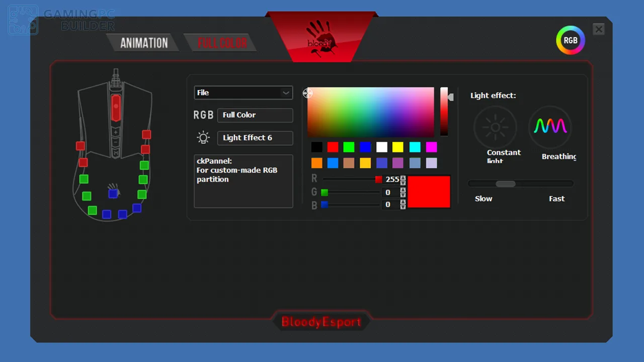The image size is (644, 362).
Task: Click the minus button on the mouse diagram
Action: [x=116, y=142]
